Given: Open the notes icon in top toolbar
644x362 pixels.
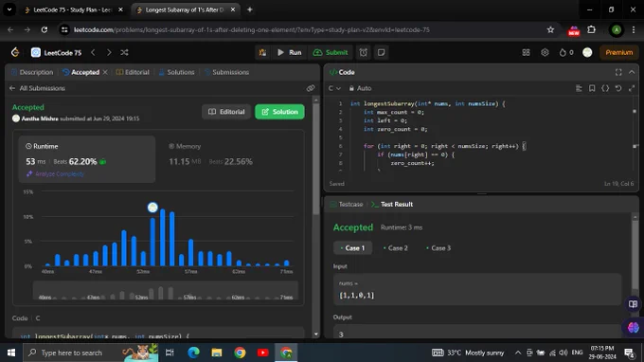Looking at the screenshot, I should coord(381,52).
